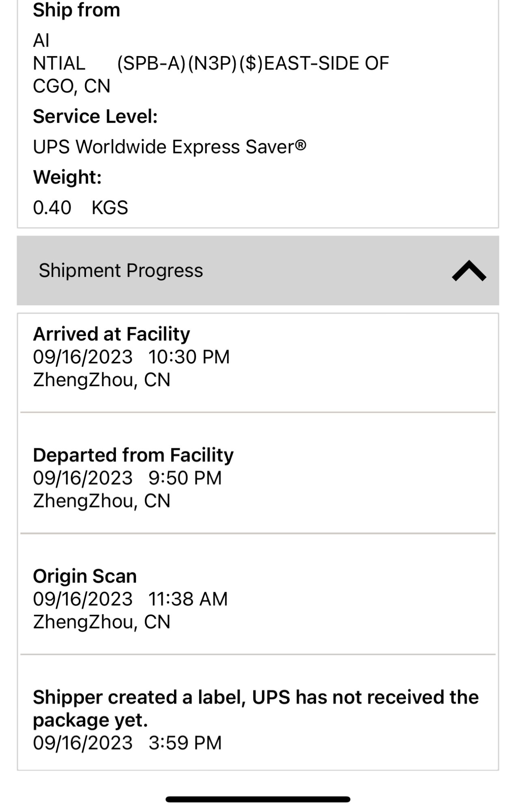Tap the 11:38 AM origin scan timestamp
The width and height of the screenshot is (516, 812).
(188, 599)
